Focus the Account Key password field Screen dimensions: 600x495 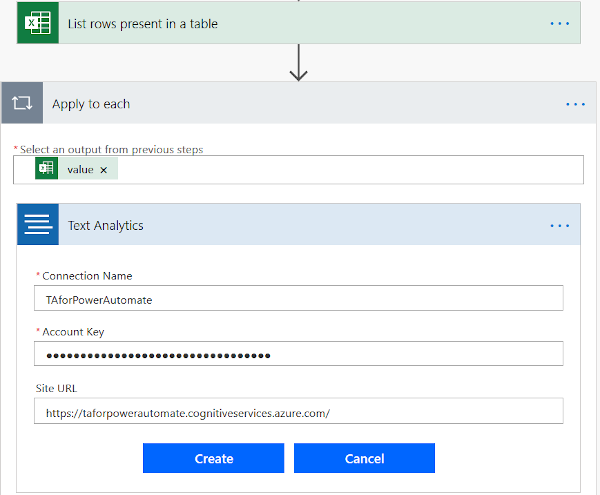point(298,355)
